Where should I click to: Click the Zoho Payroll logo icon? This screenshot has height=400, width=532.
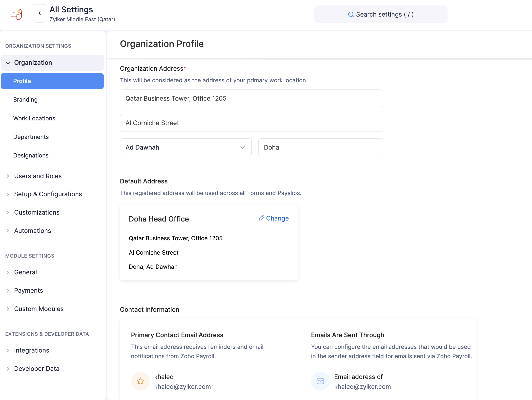pos(16,14)
